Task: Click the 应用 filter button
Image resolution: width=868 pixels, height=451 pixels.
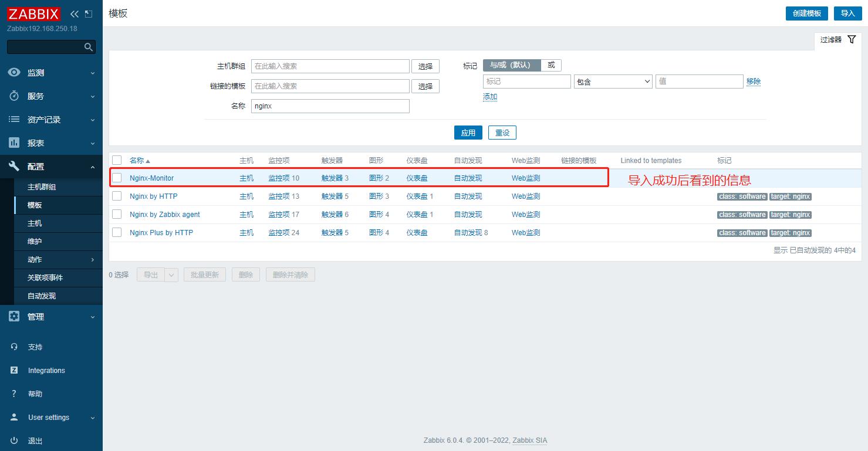Action: tap(468, 133)
